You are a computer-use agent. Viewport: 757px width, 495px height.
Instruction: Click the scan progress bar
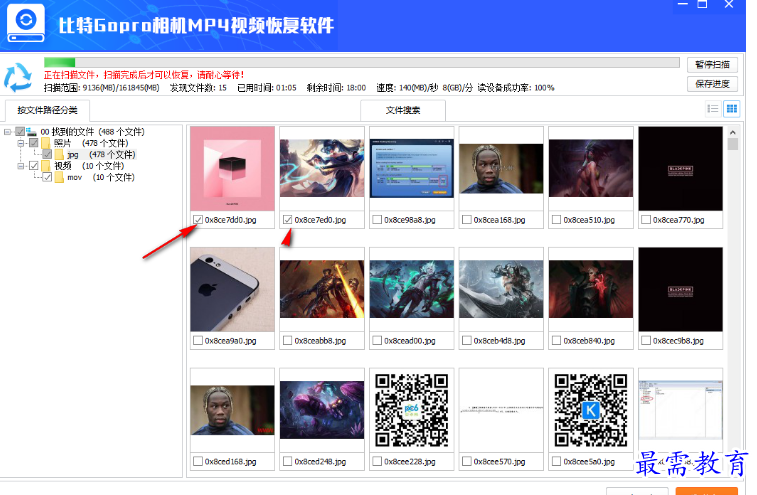362,62
